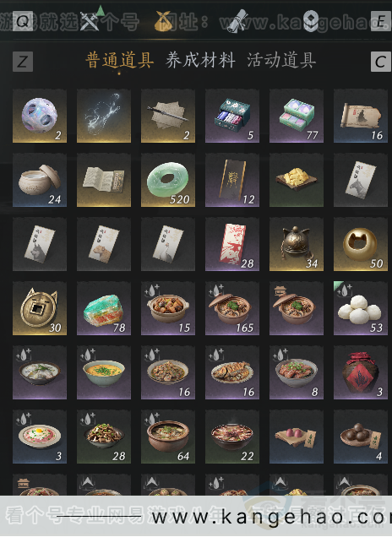Viewport: 392px width, 537px height.
Task: Select the red-sealed wine jar item
Action: (x=361, y=372)
